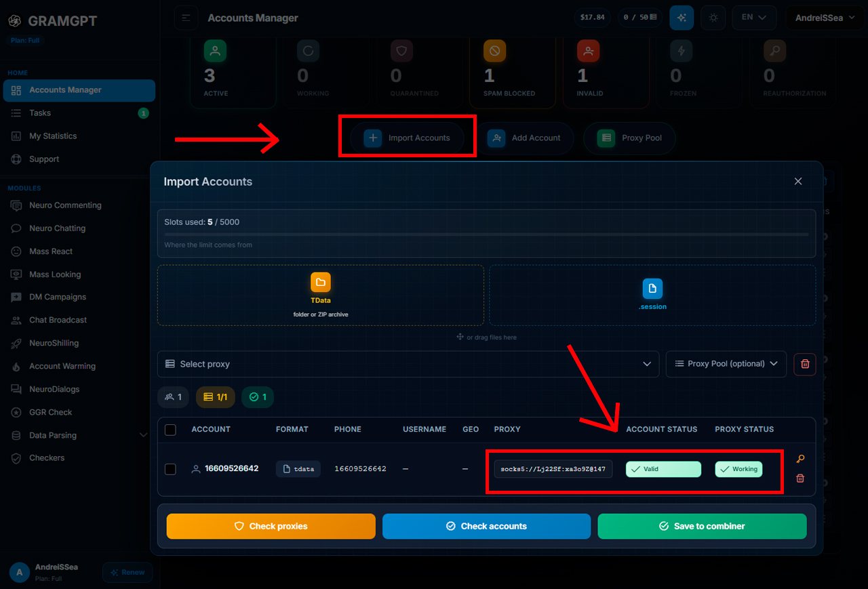Delete account row with trash icon
The width and height of the screenshot is (868, 589).
tap(800, 479)
